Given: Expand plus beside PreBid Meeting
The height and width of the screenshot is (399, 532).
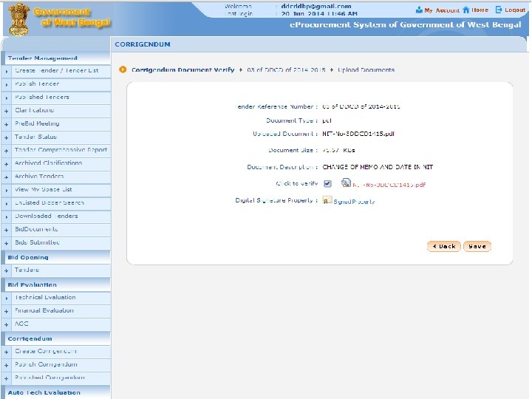Looking at the screenshot, I should 7,125.
